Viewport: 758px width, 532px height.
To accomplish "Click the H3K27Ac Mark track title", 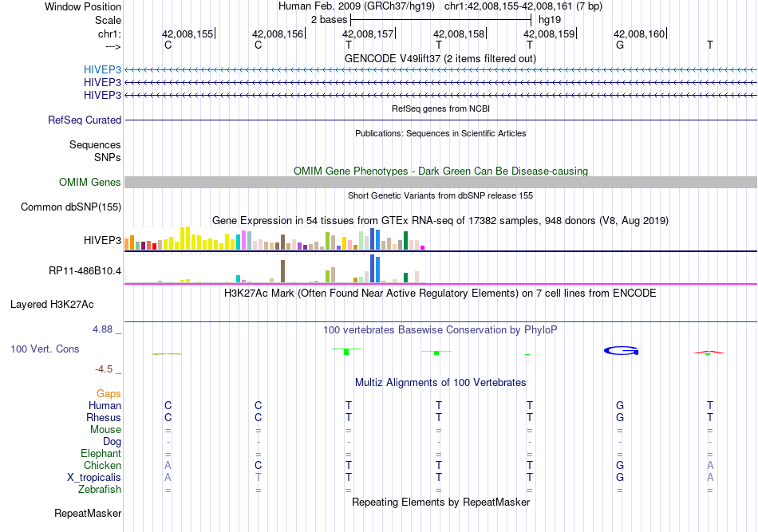I will coord(440,294).
